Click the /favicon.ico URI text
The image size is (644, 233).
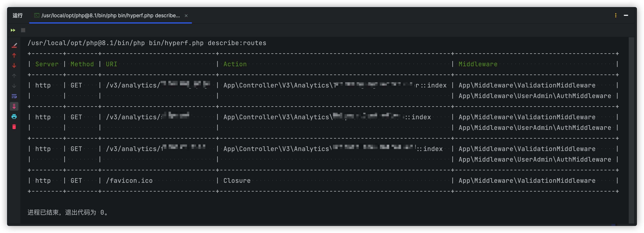tap(129, 180)
